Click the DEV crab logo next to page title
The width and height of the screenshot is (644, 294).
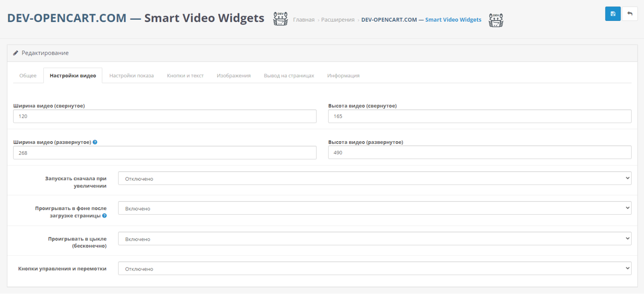pyautogui.click(x=281, y=19)
